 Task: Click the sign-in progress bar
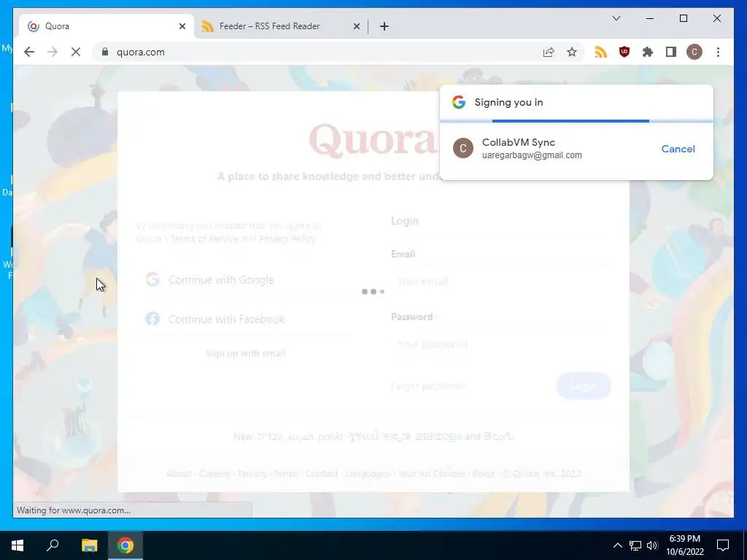tap(576, 121)
